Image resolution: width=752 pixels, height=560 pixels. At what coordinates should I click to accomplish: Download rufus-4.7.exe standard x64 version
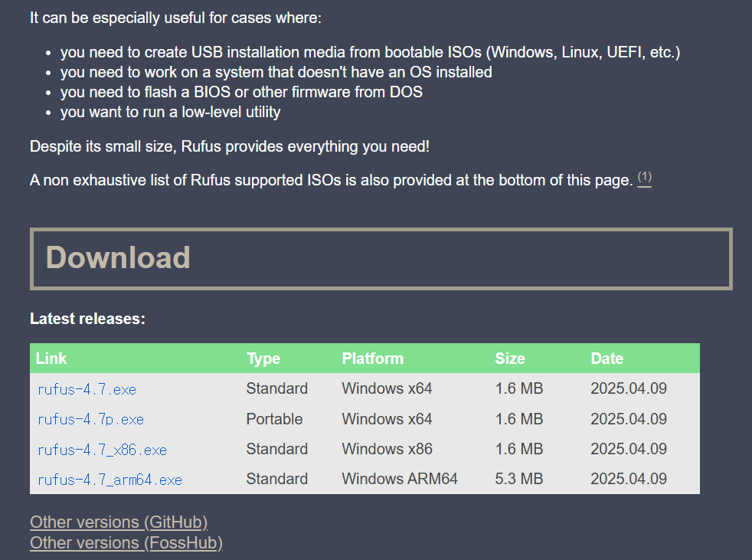87,389
